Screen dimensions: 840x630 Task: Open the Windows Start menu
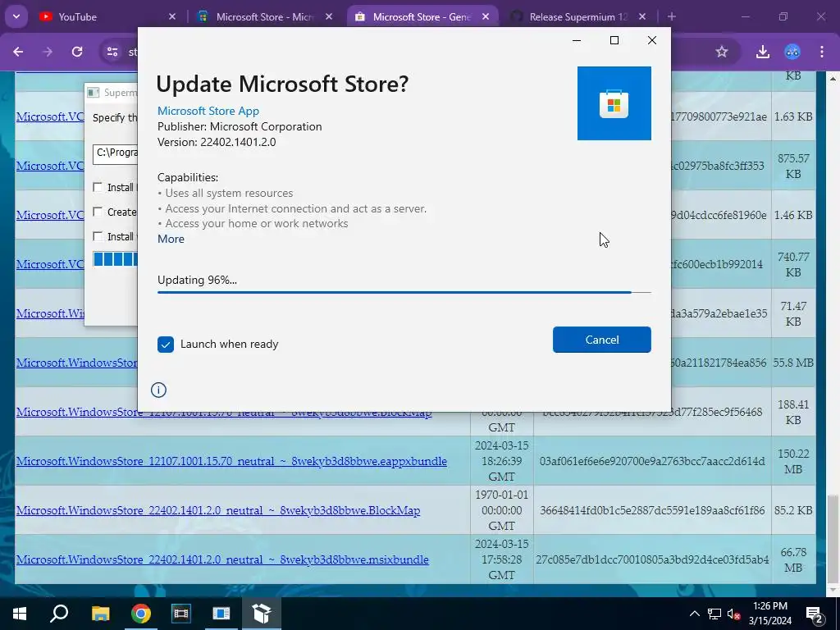[19, 614]
